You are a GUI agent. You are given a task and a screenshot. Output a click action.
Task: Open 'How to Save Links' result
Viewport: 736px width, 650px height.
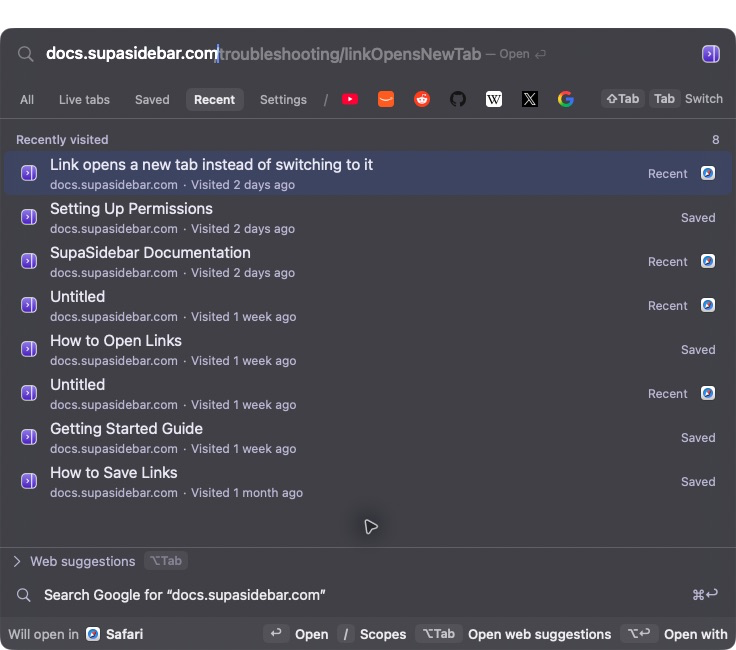click(368, 481)
